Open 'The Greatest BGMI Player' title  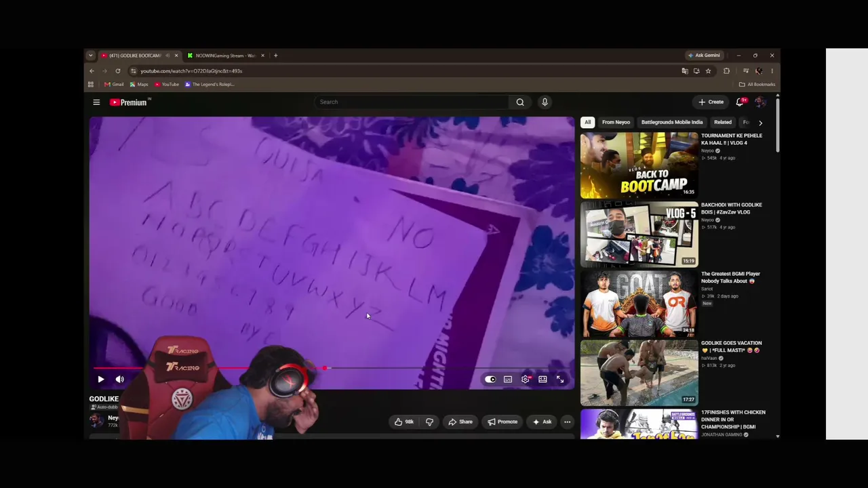click(730, 277)
